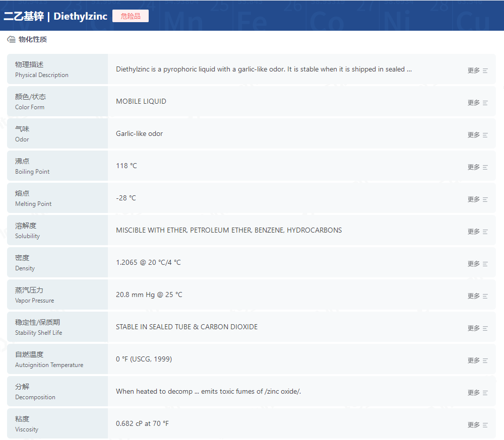The image size is (504, 440).
Task: Click the 物化性质 section icon
Action: coord(11,39)
